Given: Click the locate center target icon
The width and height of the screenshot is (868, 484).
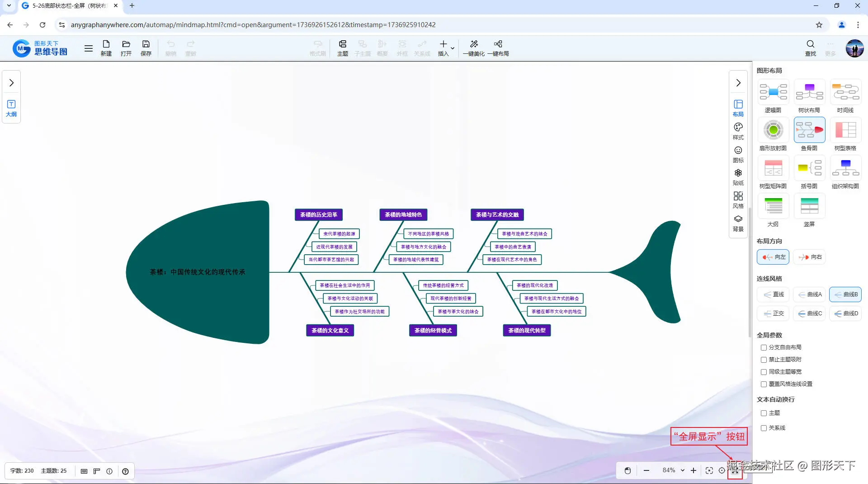Looking at the screenshot, I should pos(722,470).
